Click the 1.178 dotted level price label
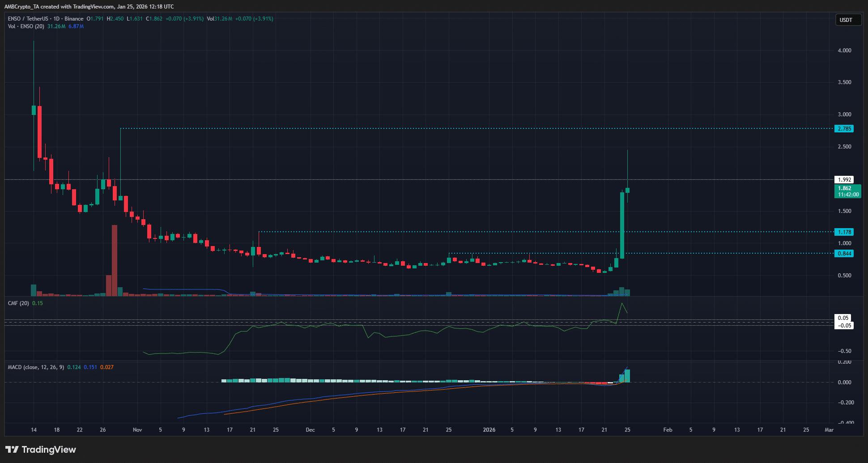Screen dimensions: 868x463 [844, 232]
